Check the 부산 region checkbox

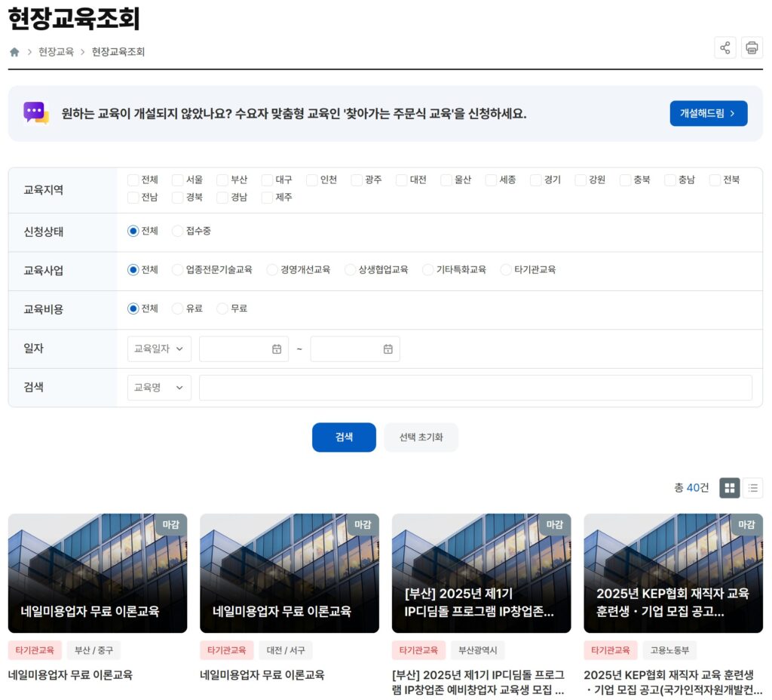222,180
